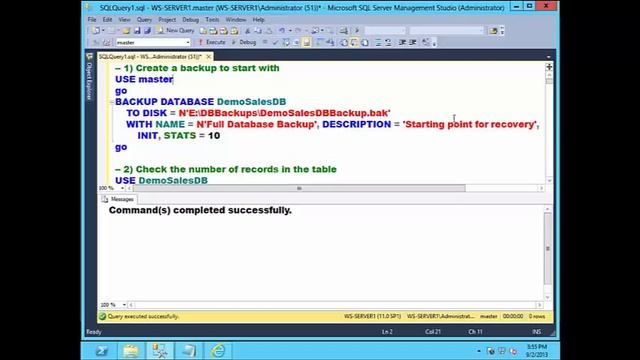640x360 pixels.
Task: Click the Messages pane vertical scrollbar thumb
Action: point(548,248)
